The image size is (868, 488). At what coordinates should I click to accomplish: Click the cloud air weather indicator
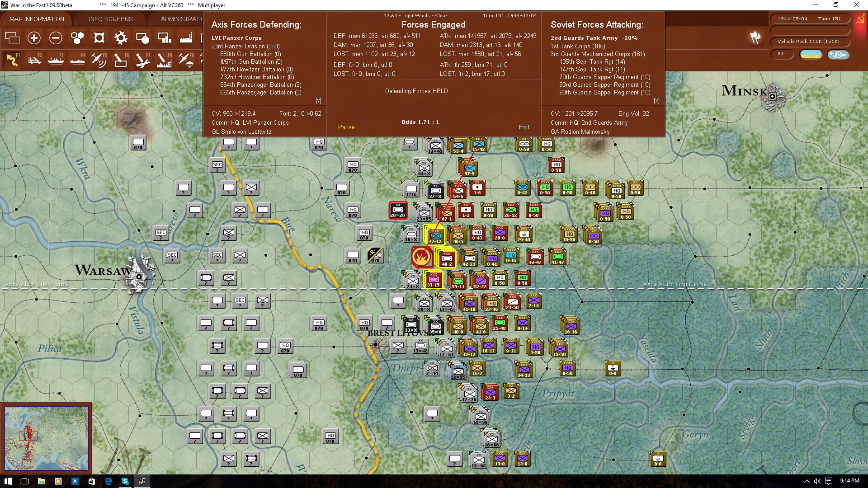[838, 55]
